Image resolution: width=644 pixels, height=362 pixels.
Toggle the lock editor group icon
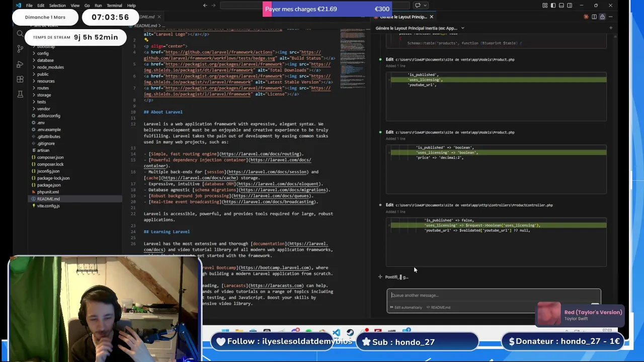coord(602,17)
